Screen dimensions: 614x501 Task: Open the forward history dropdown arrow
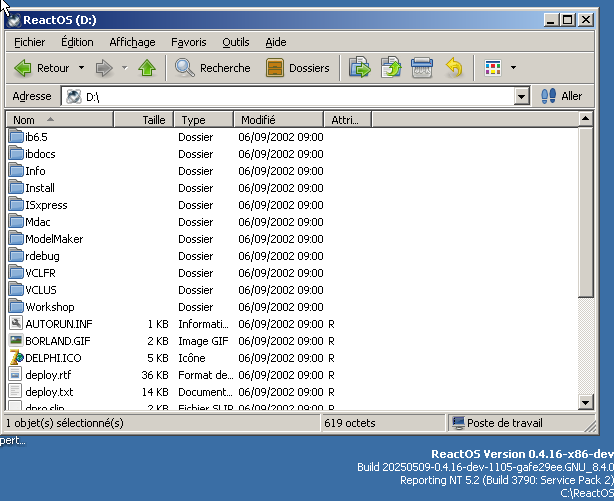[125, 68]
